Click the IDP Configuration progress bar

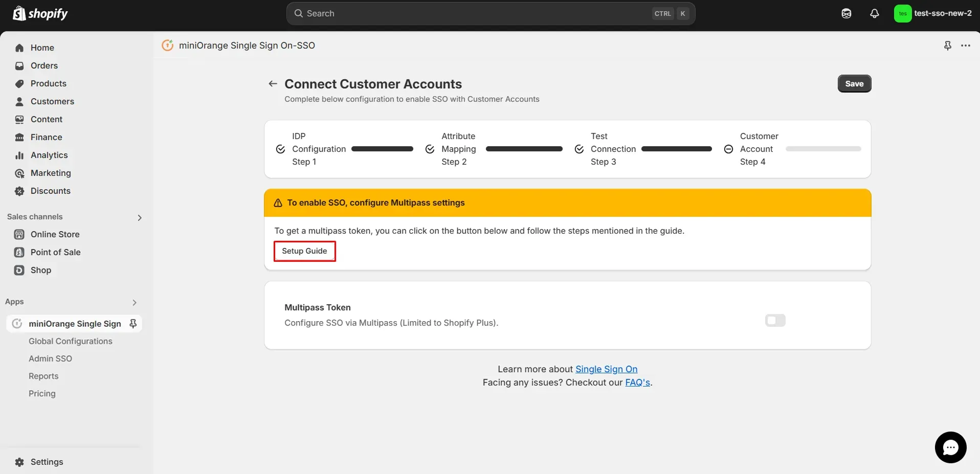(x=382, y=149)
